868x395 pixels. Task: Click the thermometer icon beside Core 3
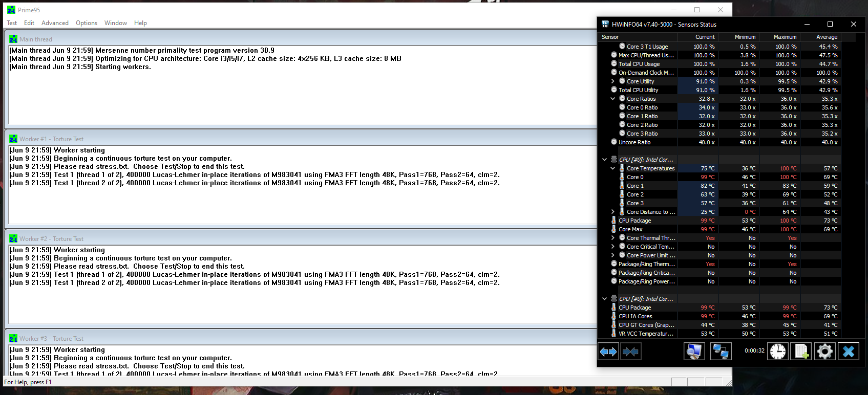pos(622,203)
